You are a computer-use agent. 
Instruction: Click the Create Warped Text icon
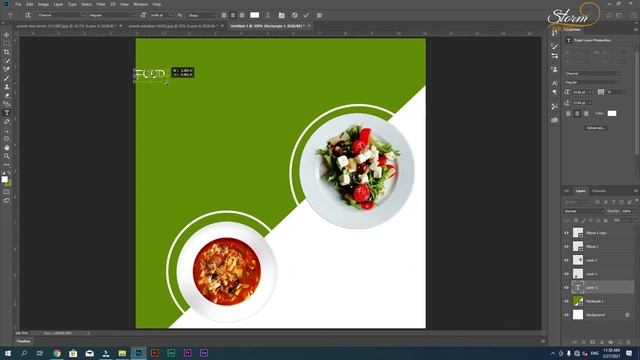click(268, 16)
